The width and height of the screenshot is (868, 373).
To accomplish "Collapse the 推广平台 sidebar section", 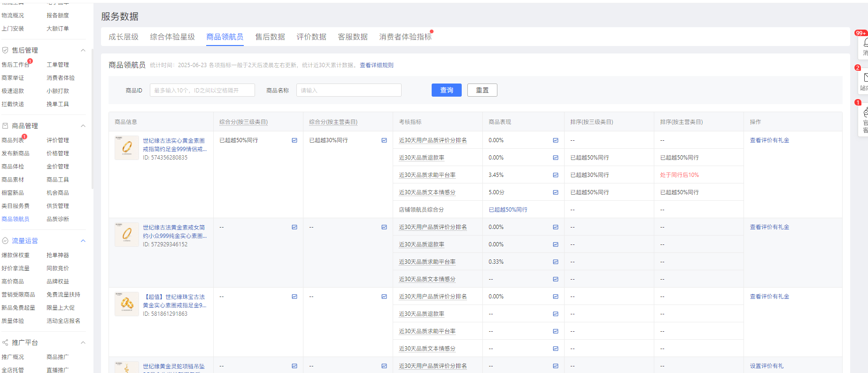I will coord(83,343).
